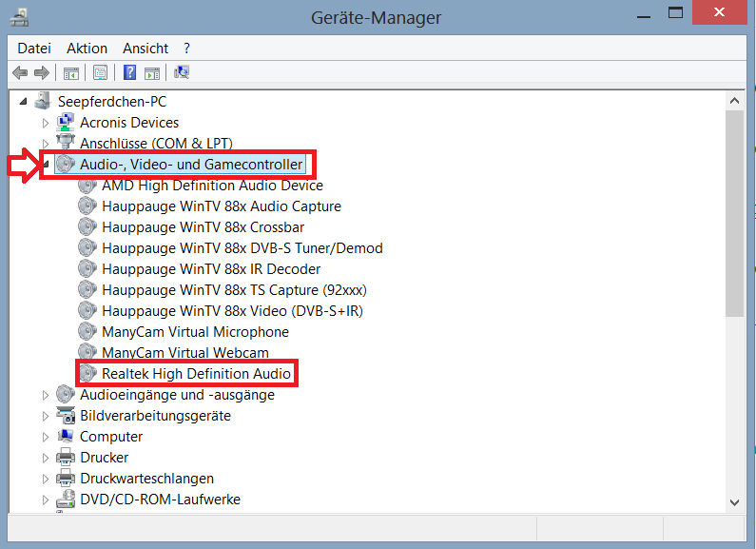Expand the Druckwarteschlangen node
The height and width of the screenshot is (549, 756).
coord(46,479)
